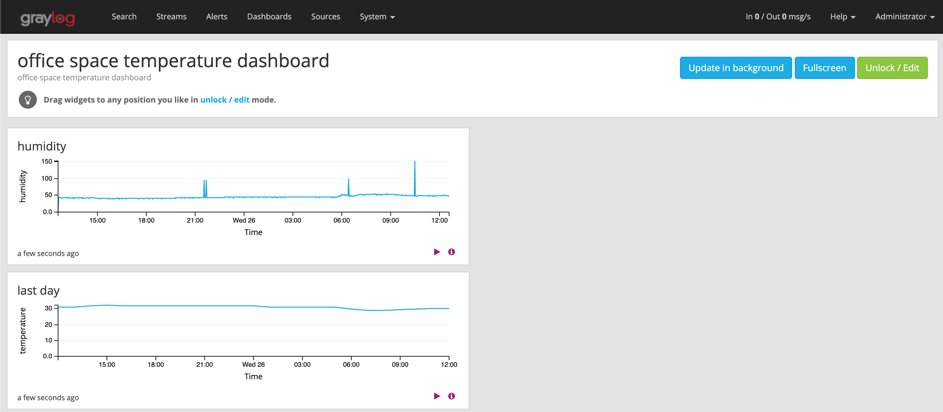The height and width of the screenshot is (412, 943).
Task: Click the 150 humidity y-axis value
Action: (48, 161)
